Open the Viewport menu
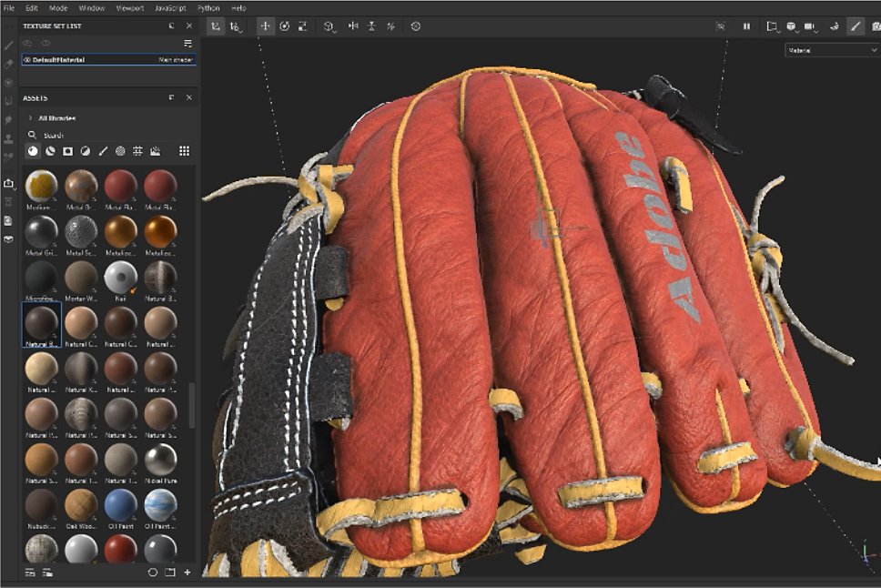The width and height of the screenshot is (881, 588). click(130, 8)
